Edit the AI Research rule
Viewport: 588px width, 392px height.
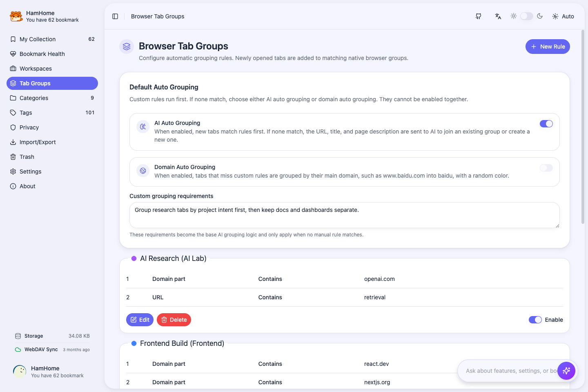pyautogui.click(x=140, y=320)
